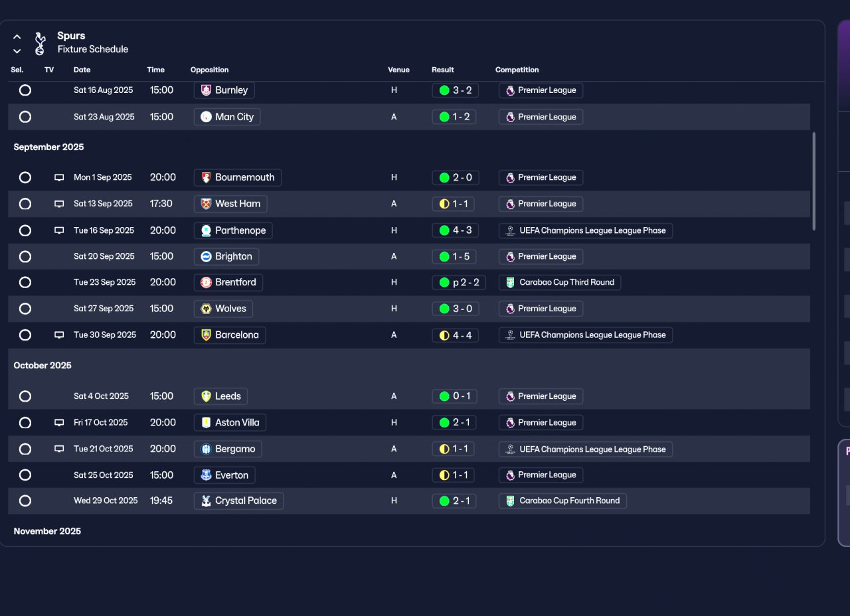The width and height of the screenshot is (850, 616).
Task: Click the up chevron beside Spurs
Action: tap(17, 37)
